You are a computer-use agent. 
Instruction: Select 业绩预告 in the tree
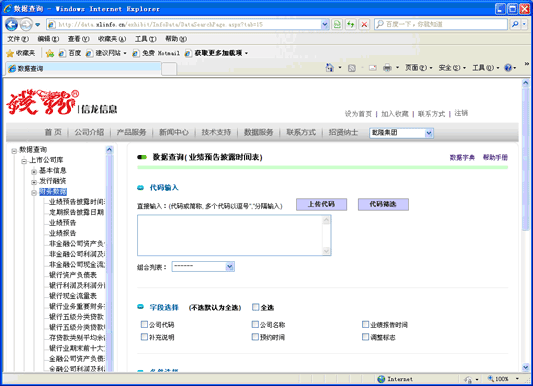63,223
